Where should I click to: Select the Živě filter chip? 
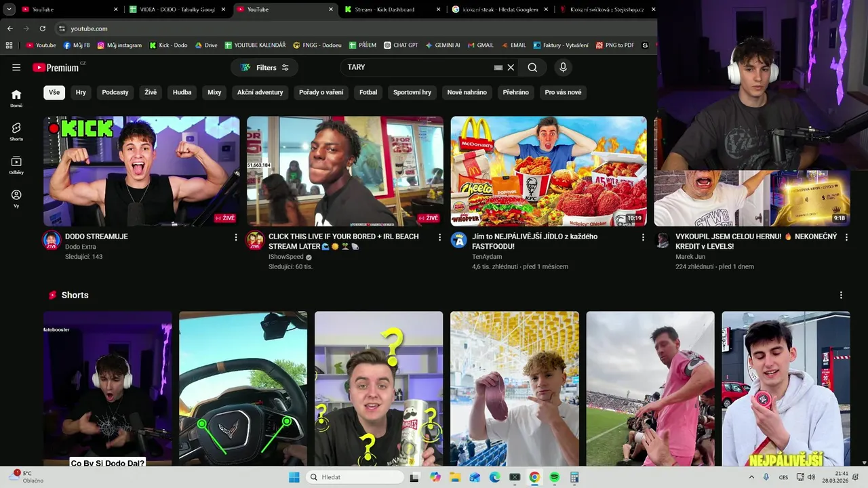(x=151, y=92)
